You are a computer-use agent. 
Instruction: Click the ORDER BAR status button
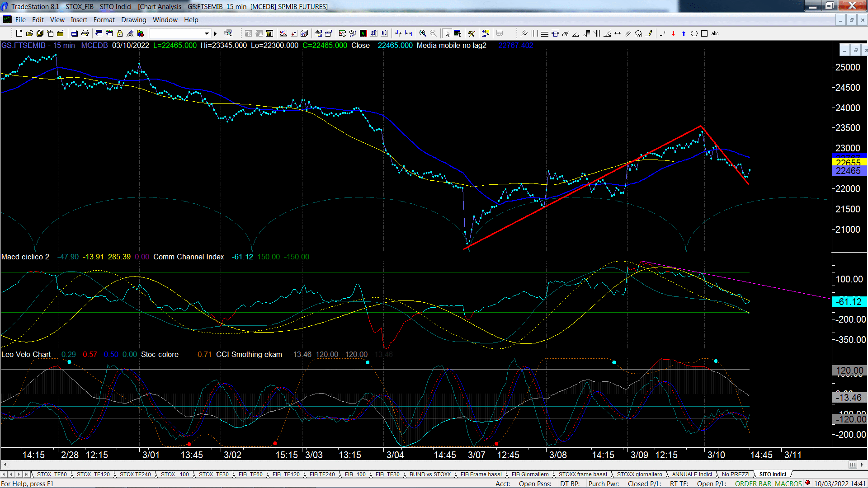pos(753,483)
